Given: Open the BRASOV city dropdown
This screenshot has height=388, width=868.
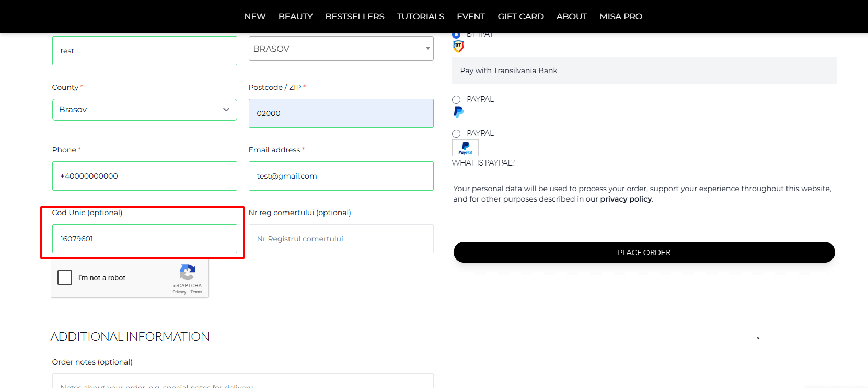Looking at the screenshot, I should 341,49.
